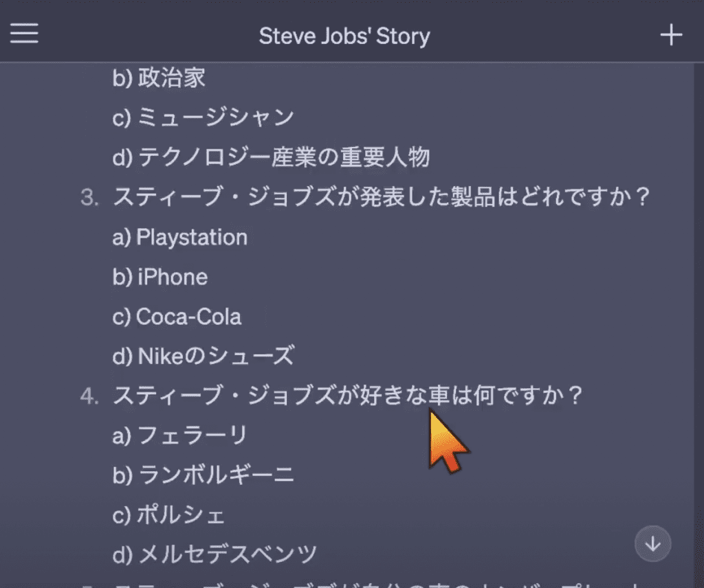Image resolution: width=704 pixels, height=588 pixels.
Task: Click the "c) ポルシェ" answer text
Action: tap(168, 514)
